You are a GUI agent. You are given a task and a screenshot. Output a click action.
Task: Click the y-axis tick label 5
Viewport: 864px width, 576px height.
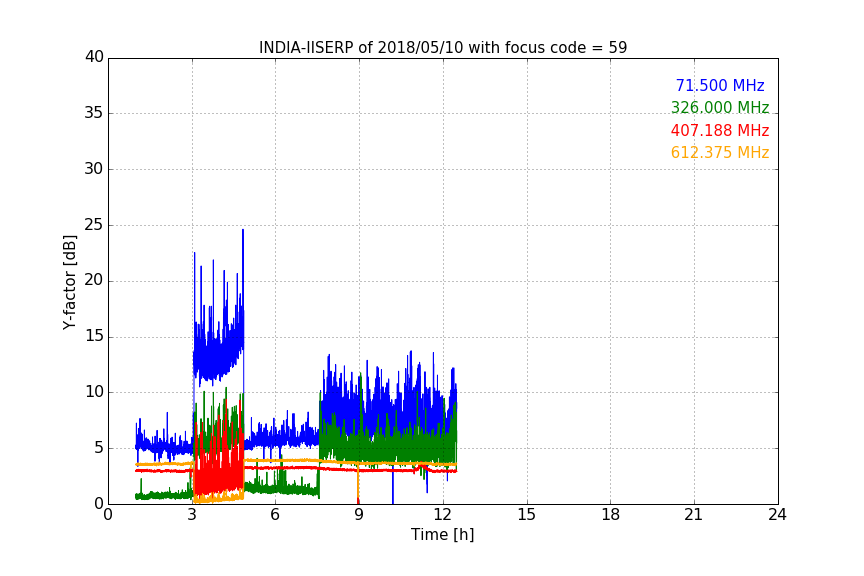point(99,448)
